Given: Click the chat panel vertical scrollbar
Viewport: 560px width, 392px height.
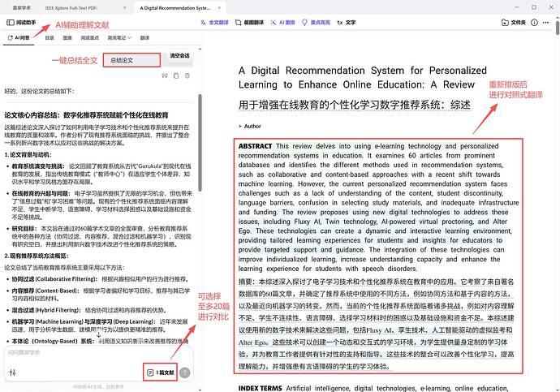Looking at the screenshot, I should click(200, 143).
